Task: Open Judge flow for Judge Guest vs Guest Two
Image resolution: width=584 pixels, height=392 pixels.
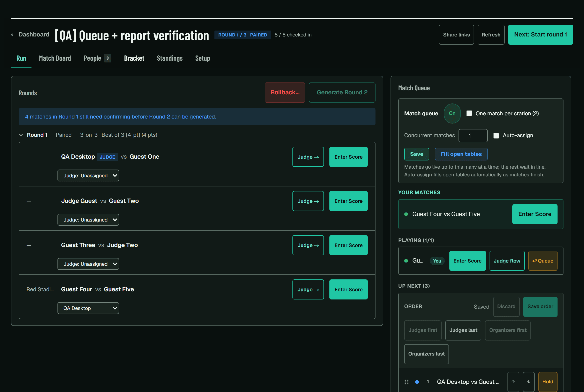Action: [x=308, y=201]
